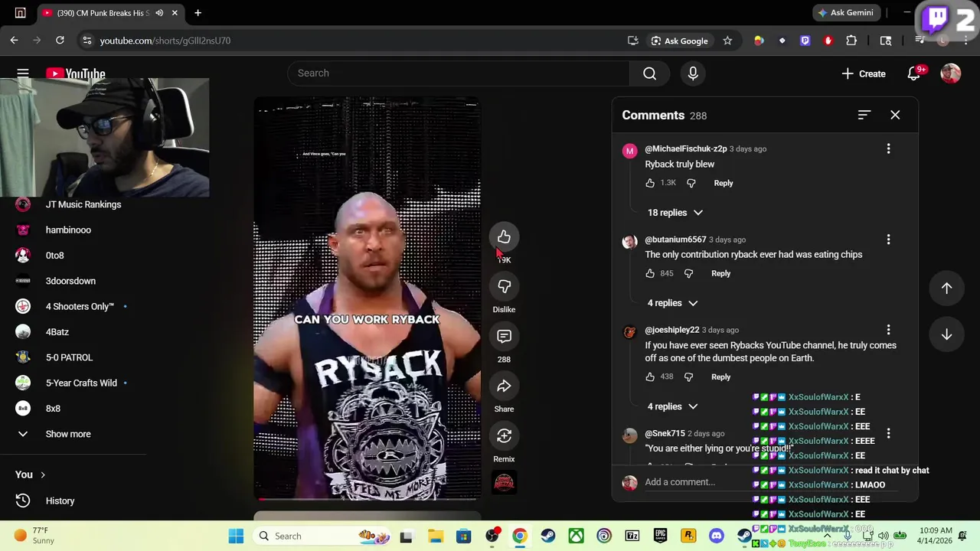Open comment sort options
This screenshot has height=551, width=980.
pyautogui.click(x=864, y=115)
